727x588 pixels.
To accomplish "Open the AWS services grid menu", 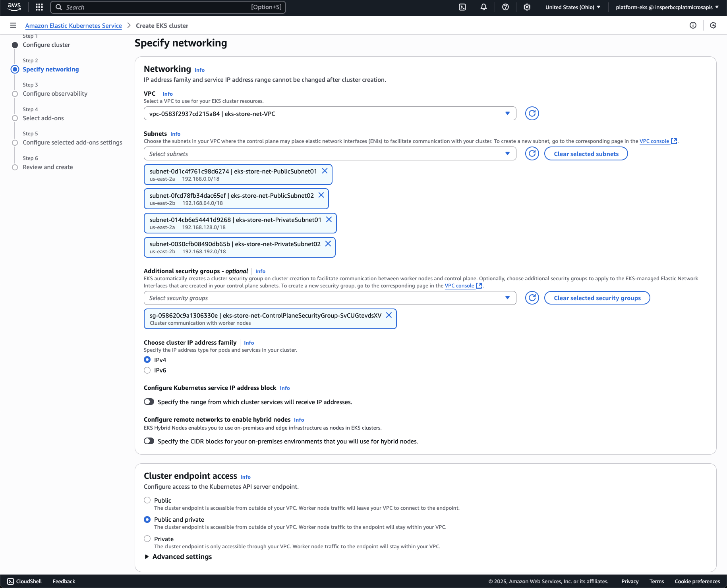I will point(39,7).
